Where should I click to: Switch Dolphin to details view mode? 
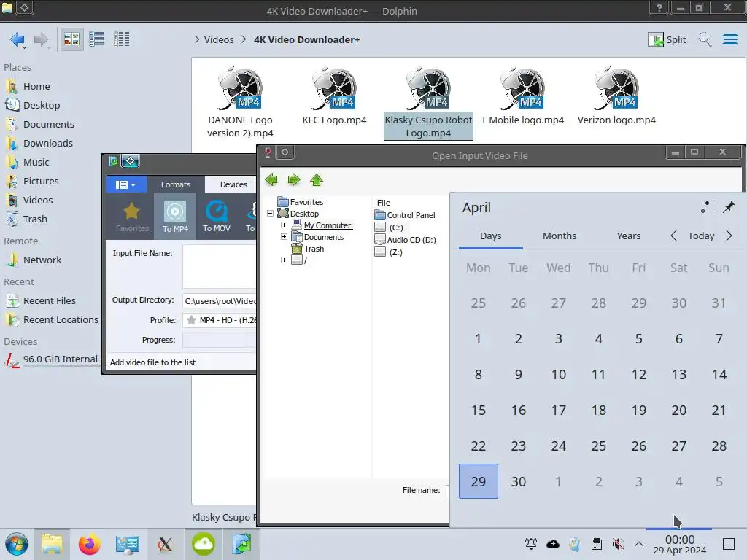[122, 39]
